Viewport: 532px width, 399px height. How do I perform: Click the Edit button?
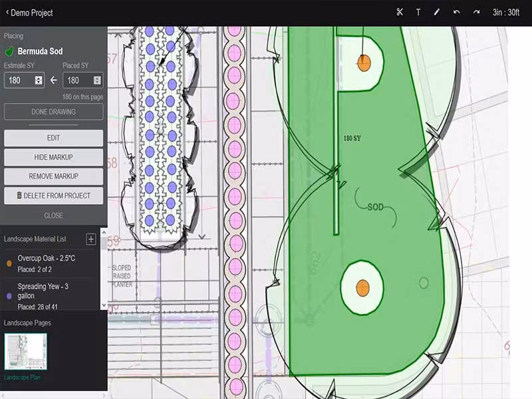[x=54, y=138]
